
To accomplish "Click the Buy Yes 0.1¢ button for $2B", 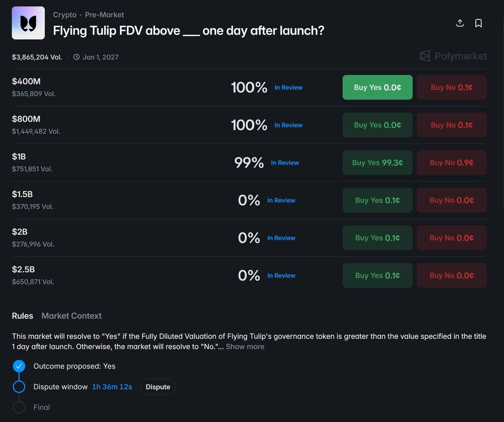I will point(377,237).
